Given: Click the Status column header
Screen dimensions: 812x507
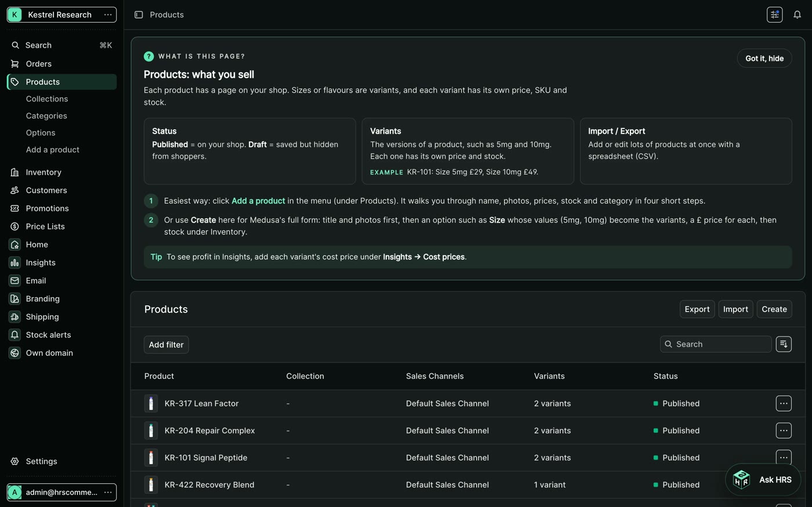Looking at the screenshot, I should 665,376.
